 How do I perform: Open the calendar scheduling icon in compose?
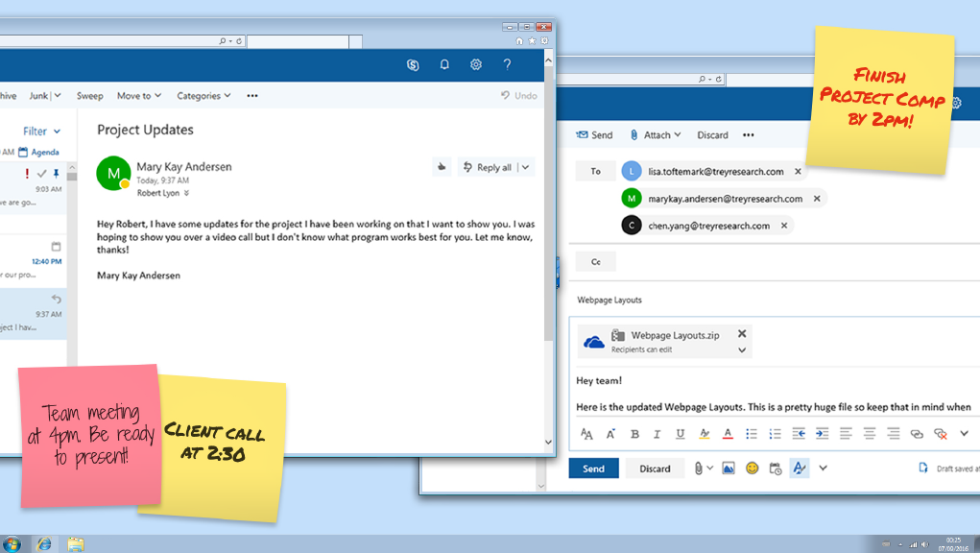pos(775,468)
